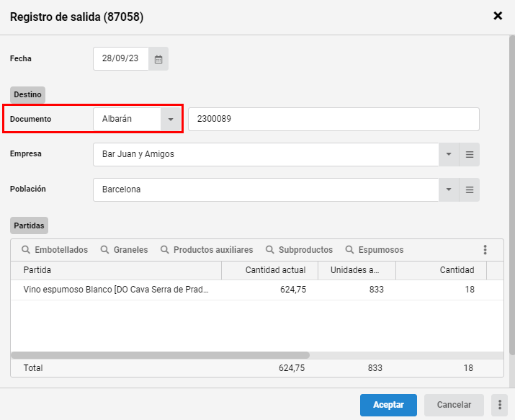The height and width of the screenshot is (420, 515).
Task: Search Espumosos items
Action: pos(375,250)
